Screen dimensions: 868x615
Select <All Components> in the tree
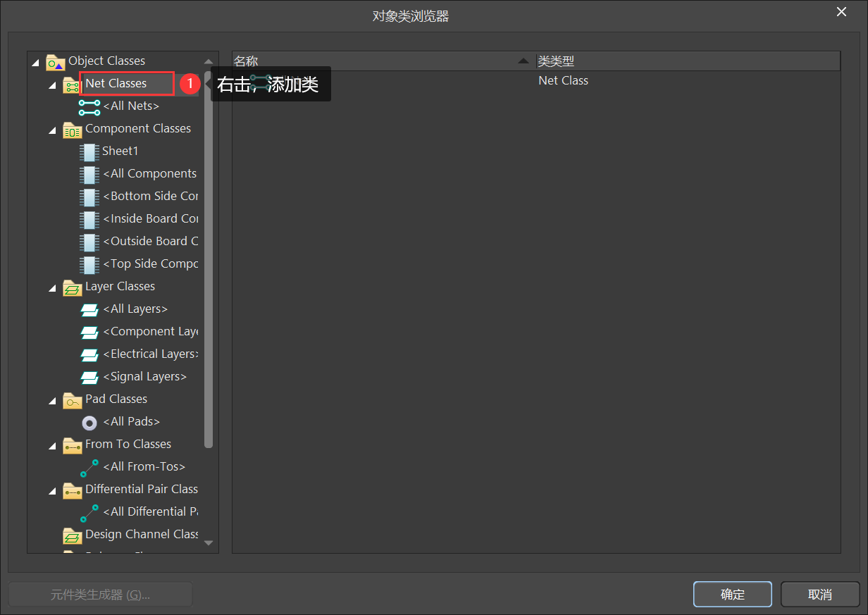coord(150,173)
